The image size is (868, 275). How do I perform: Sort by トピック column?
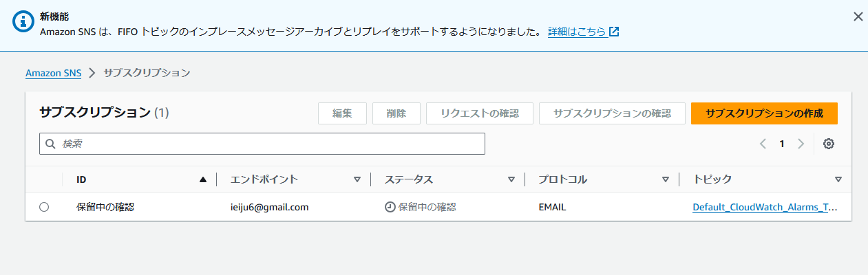coord(838,179)
